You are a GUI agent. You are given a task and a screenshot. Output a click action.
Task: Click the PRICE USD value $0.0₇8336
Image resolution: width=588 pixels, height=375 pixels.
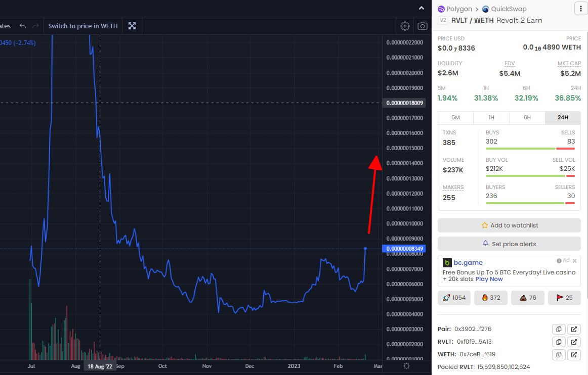(x=456, y=49)
